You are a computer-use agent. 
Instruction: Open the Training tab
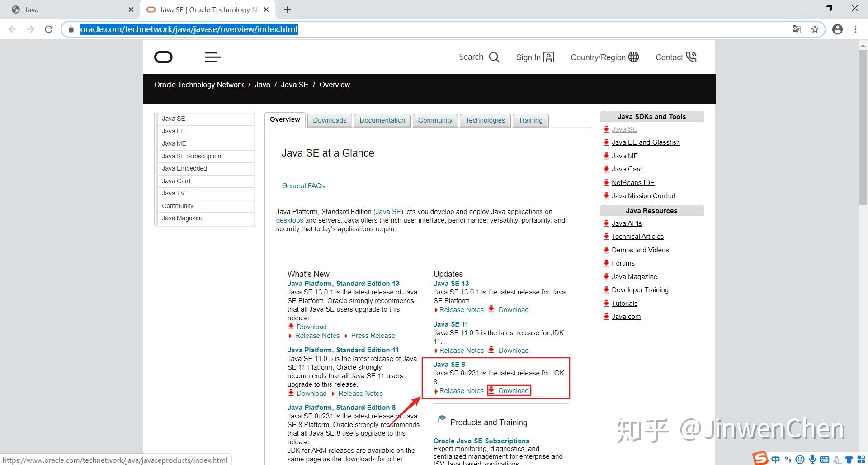point(530,120)
